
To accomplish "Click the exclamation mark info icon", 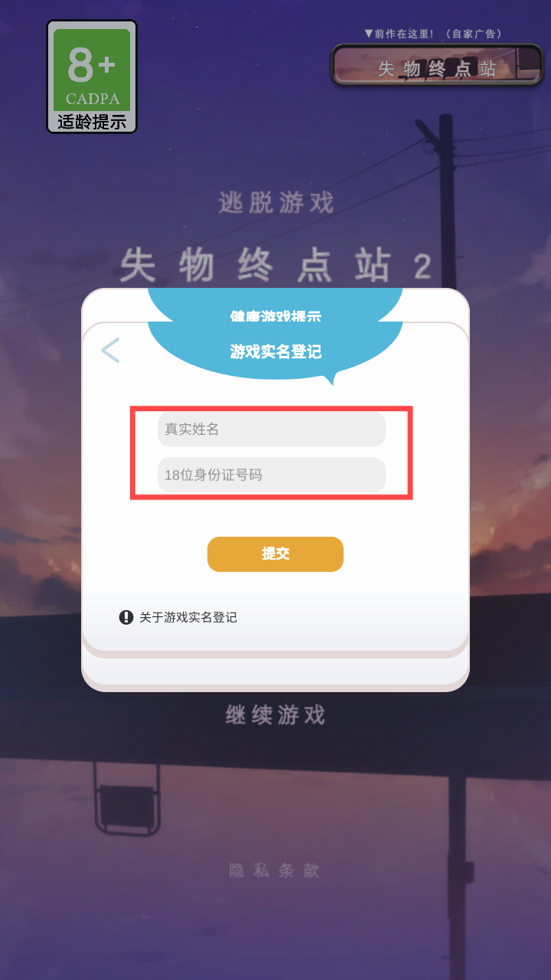I will [x=126, y=617].
